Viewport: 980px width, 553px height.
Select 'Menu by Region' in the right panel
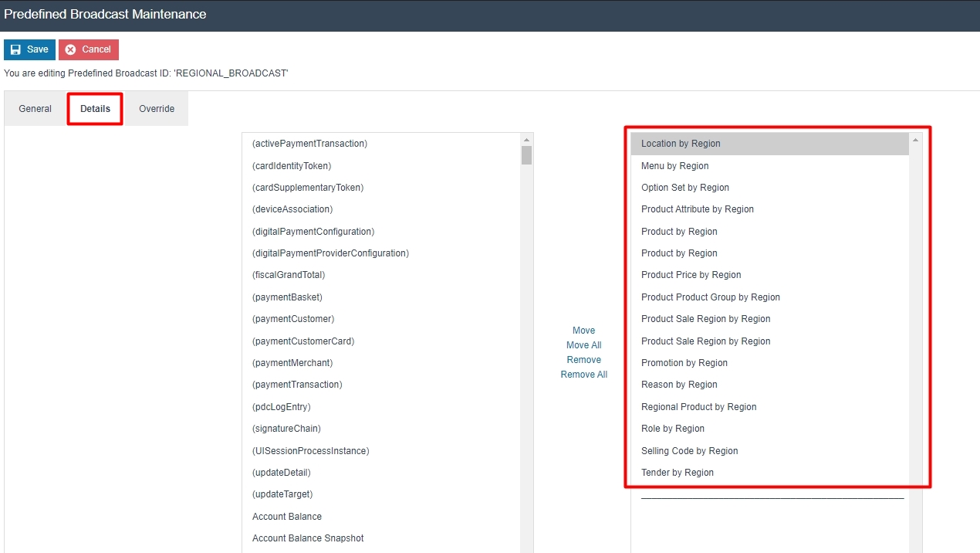(x=674, y=165)
